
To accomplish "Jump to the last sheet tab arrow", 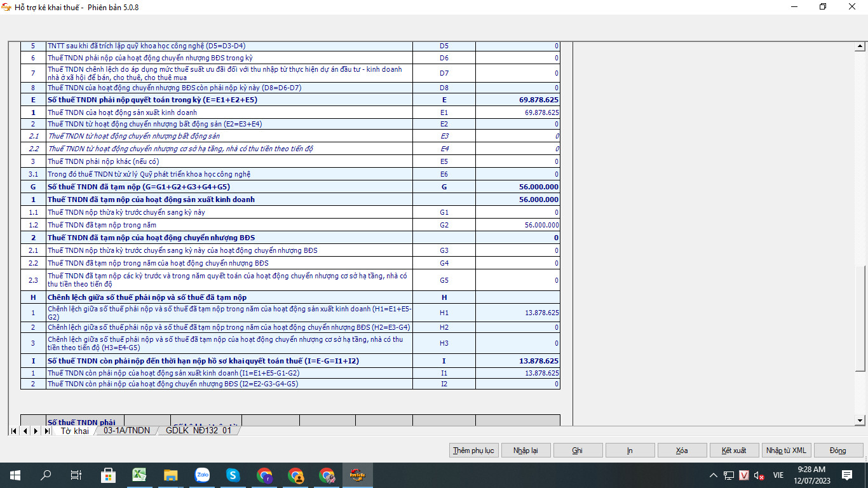I will (46, 431).
